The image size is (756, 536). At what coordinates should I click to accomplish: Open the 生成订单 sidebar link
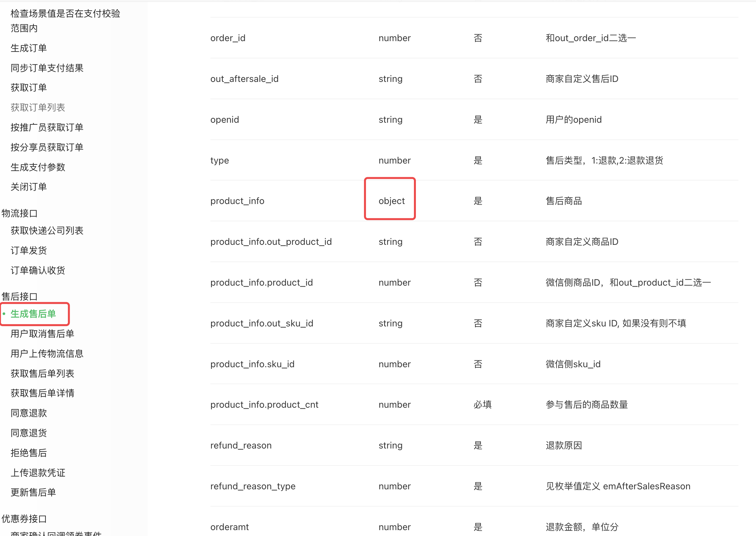tap(28, 48)
